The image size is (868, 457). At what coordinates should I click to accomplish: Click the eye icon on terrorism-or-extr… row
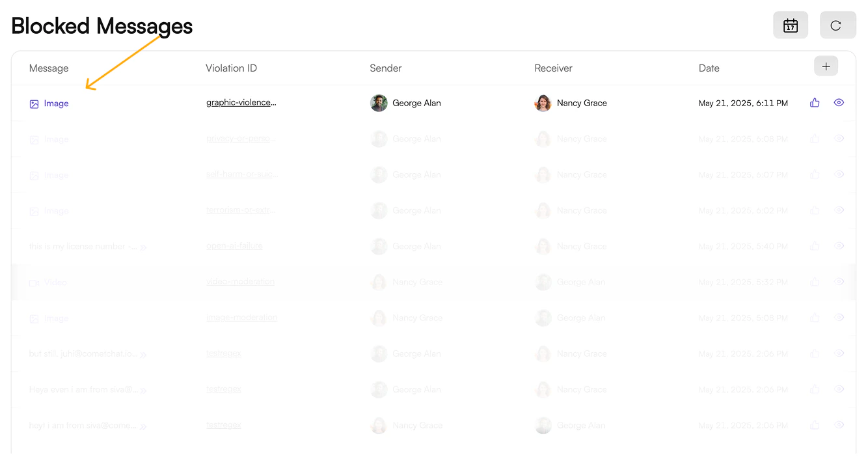coord(839,210)
